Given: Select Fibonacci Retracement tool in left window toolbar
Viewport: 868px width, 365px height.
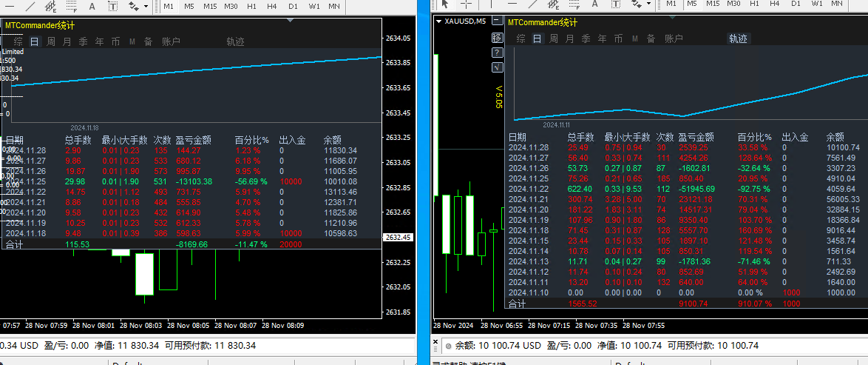Looking at the screenshot, I should click(71, 7).
